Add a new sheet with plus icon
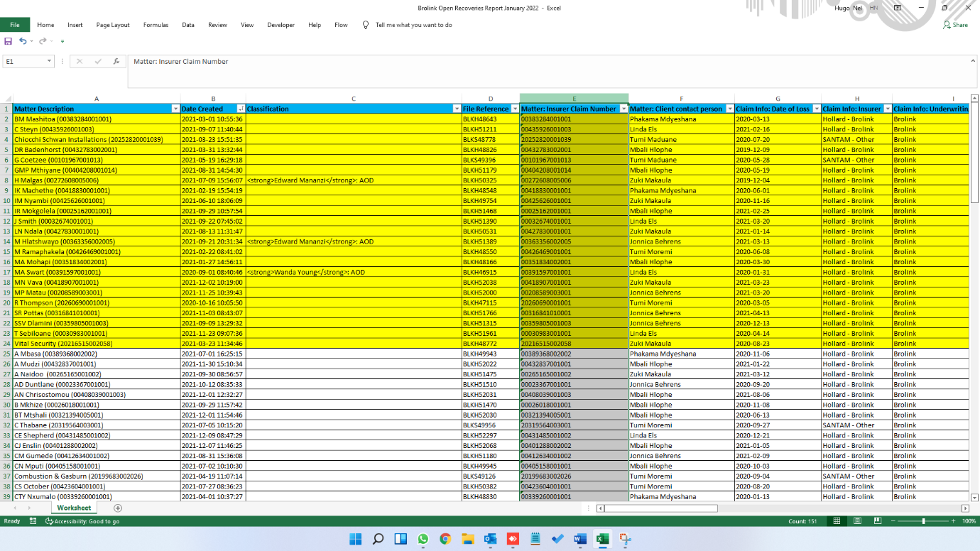Image resolution: width=980 pixels, height=551 pixels. click(x=118, y=508)
